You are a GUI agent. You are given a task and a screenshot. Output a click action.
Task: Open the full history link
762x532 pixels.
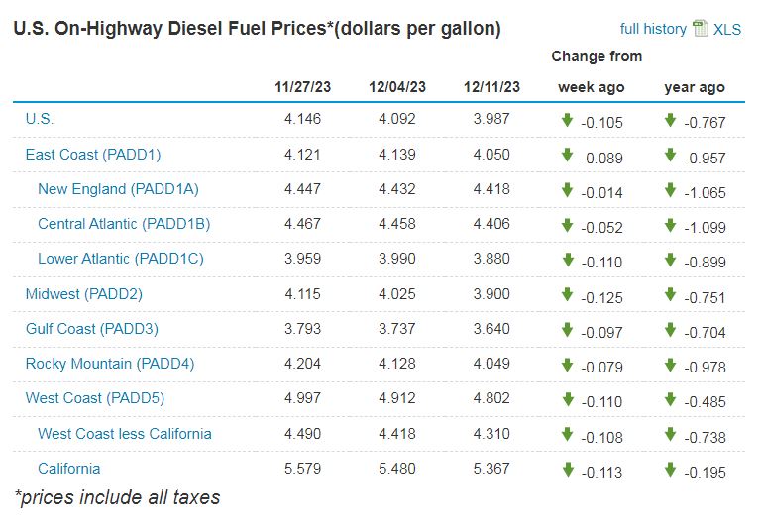click(x=653, y=29)
